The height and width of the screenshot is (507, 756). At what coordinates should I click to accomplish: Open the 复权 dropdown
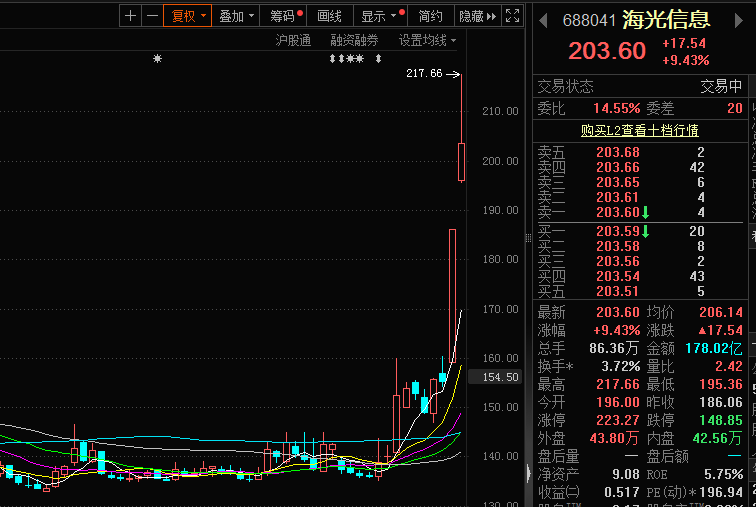[x=188, y=16]
